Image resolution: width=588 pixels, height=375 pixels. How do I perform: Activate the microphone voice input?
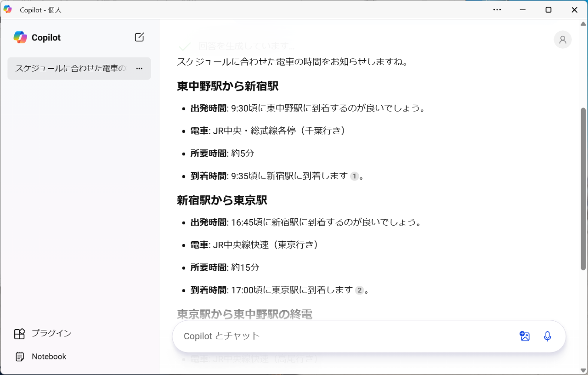coord(547,336)
